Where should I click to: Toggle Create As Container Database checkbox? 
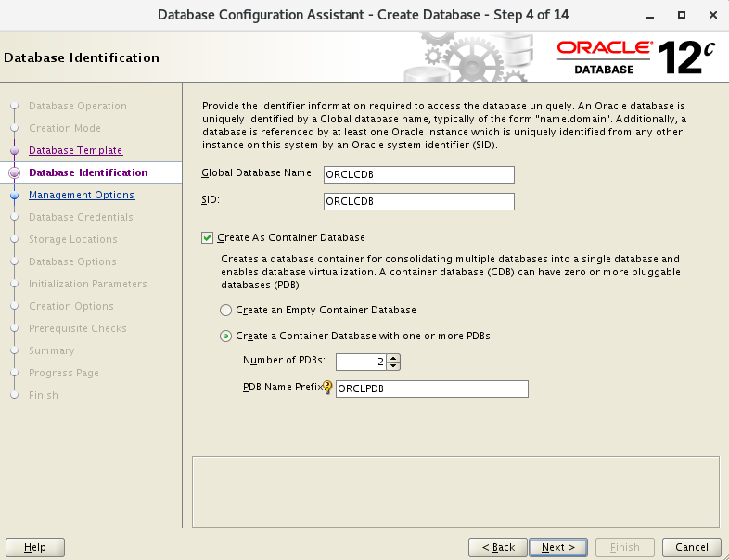coord(208,237)
